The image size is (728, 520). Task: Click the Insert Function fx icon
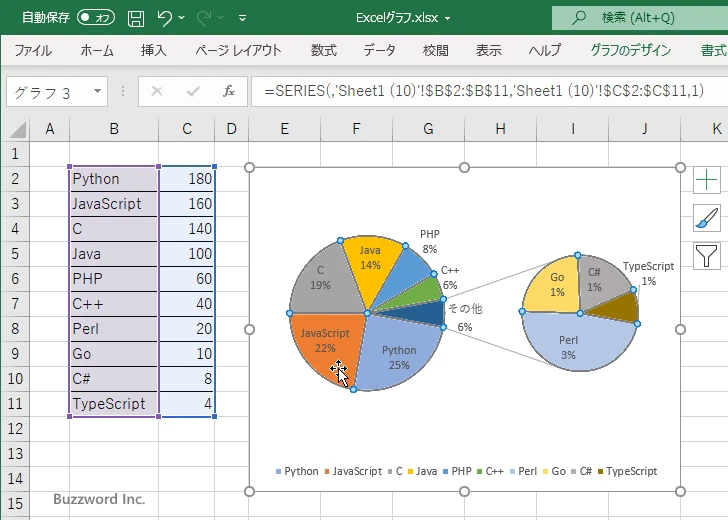(229, 91)
